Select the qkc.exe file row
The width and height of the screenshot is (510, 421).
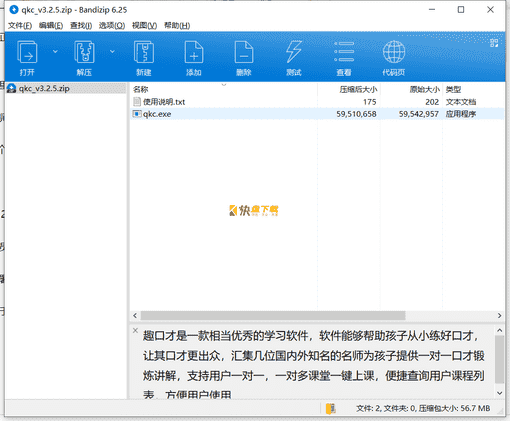[x=317, y=114]
